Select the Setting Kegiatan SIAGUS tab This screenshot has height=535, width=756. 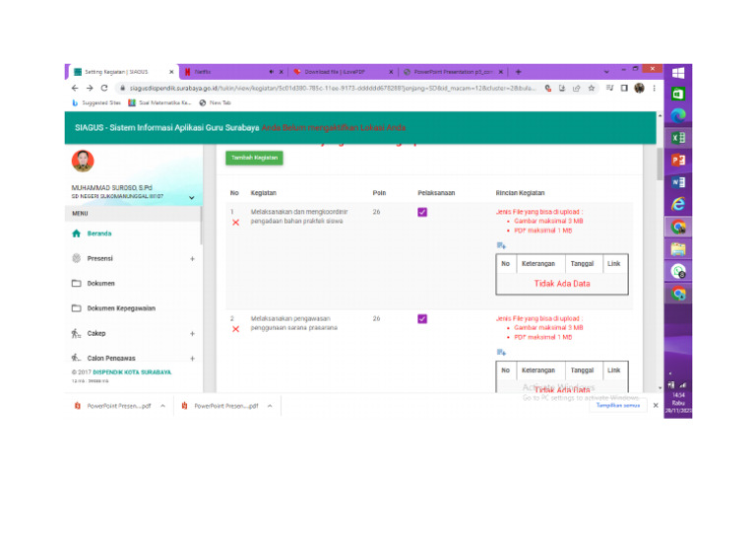coord(123,72)
